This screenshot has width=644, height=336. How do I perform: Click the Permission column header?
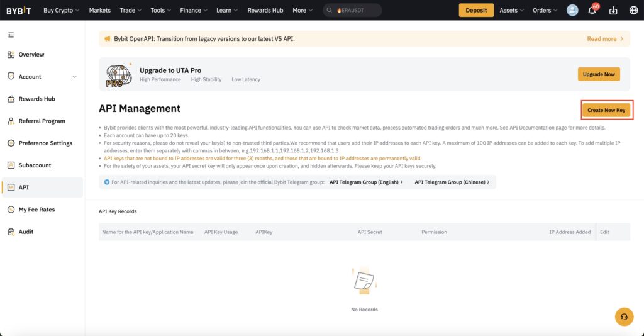[434, 232]
